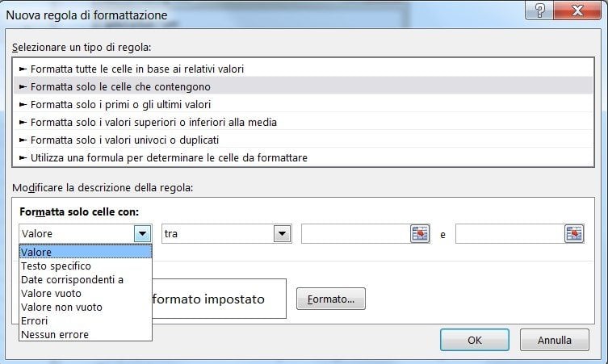Choose rule 'Formatta solo i primi o gli ultimi valori'
This screenshot has width=608, height=364.
pos(304,105)
